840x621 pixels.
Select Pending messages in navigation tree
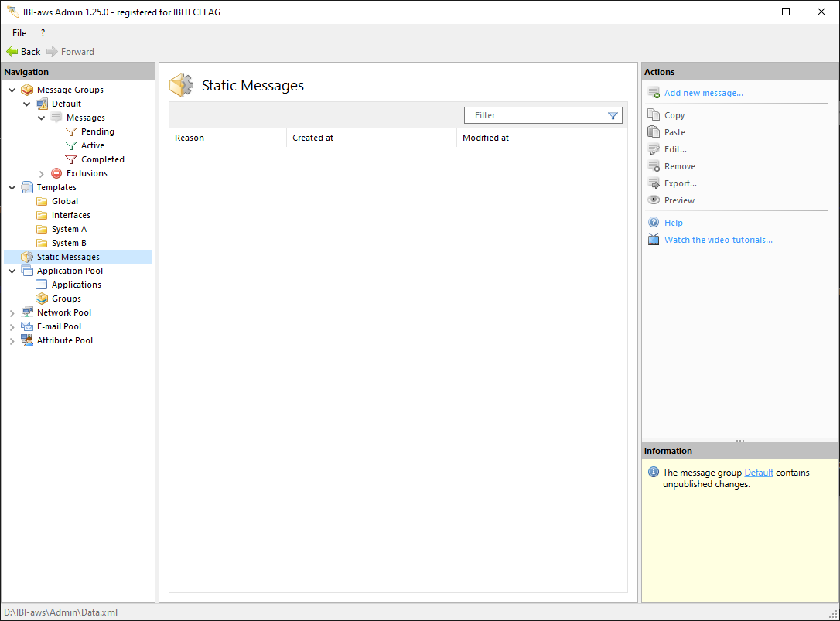(x=97, y=131)
